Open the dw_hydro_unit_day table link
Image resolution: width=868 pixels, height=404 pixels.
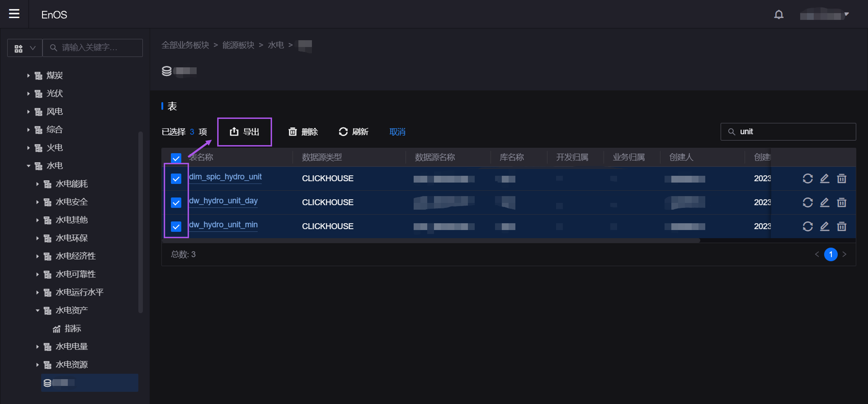pyautogui.click(x=223, y=201)
